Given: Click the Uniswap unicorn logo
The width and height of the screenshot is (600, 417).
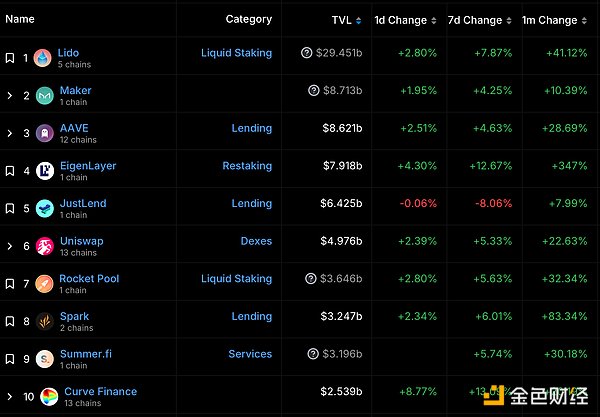Looking at the screenshot, I should click(x=43, y=246).
